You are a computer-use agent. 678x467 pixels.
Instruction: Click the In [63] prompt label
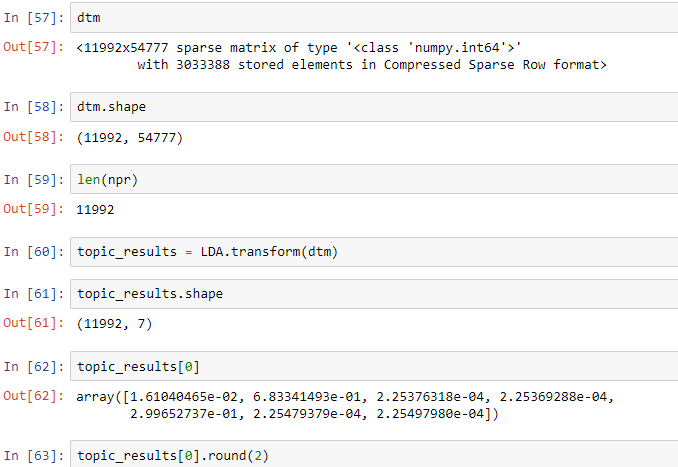[x=34, y=456]
